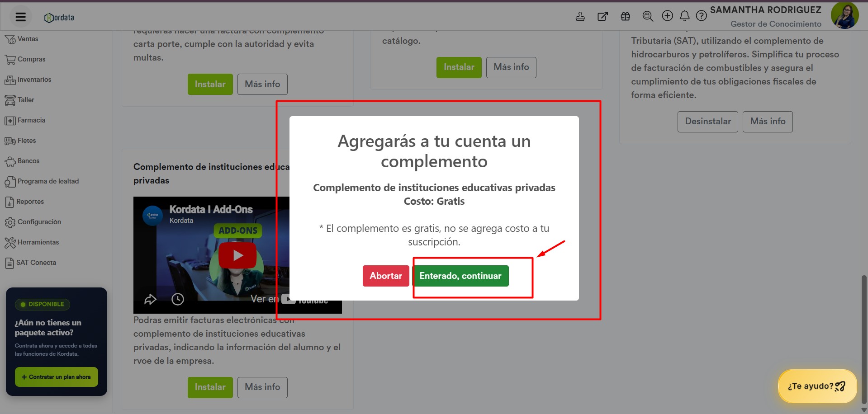
Task: Open the Inventarios menu item
Action: (x=34, y=80)
